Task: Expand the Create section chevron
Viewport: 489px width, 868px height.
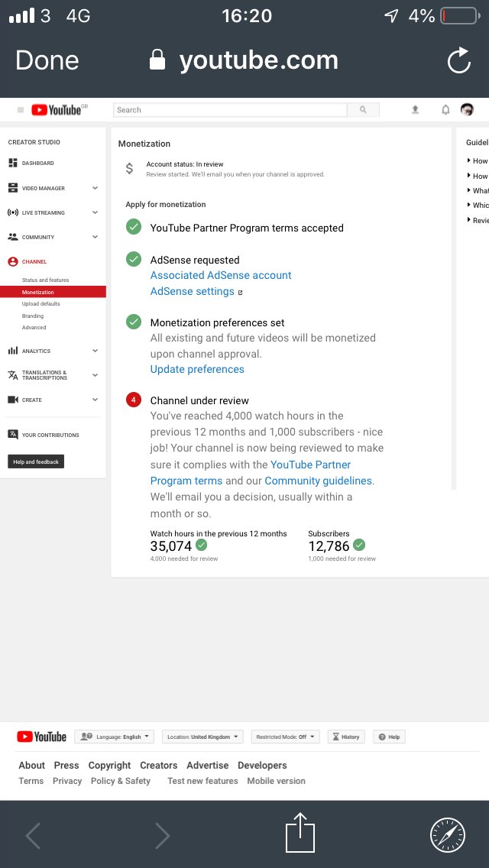Action: pyautogui.click(x=96, y=400)
